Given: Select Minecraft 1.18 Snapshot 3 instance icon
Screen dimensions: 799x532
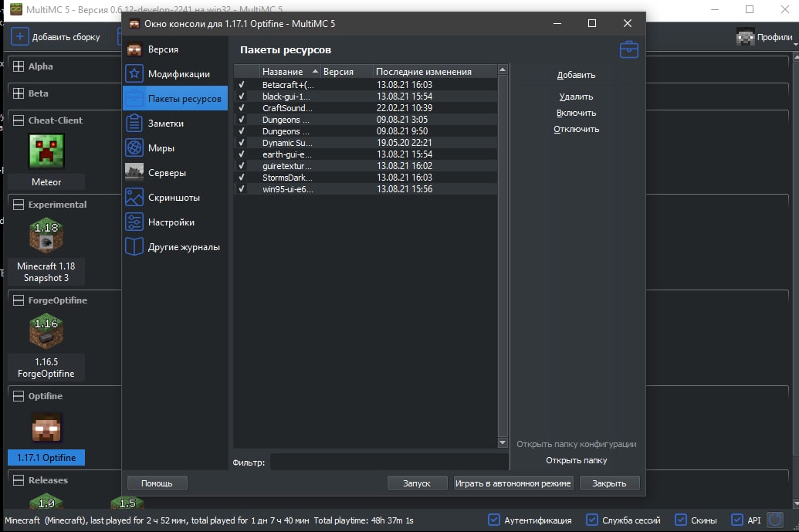Looking at the screenshot, I should click(x=46, y=236).
